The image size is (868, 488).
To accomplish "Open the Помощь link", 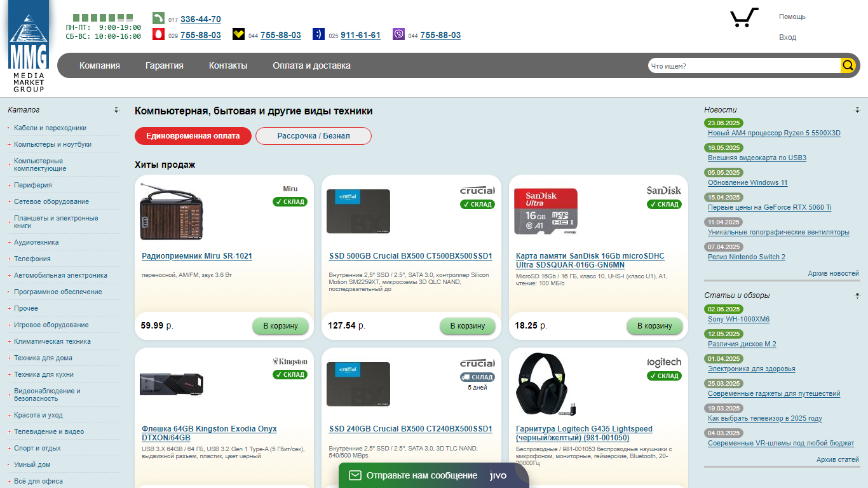I will click(792, 17).
